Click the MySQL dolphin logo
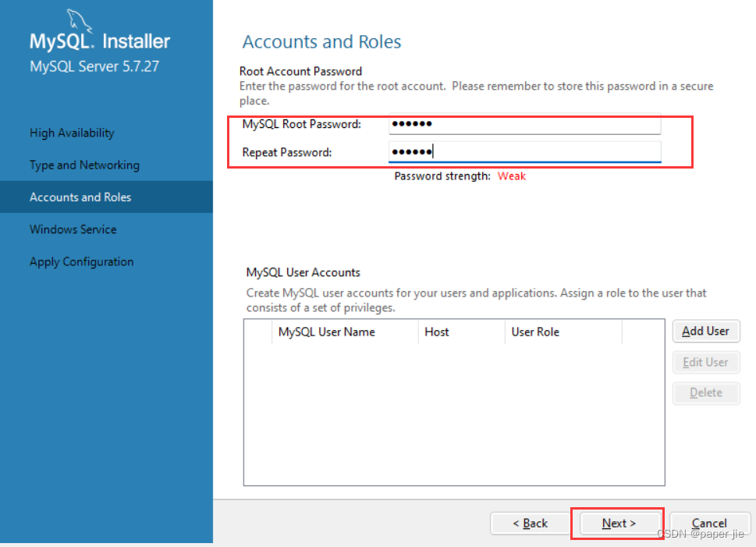Screen dimensions: 756x547 [79, 20]
